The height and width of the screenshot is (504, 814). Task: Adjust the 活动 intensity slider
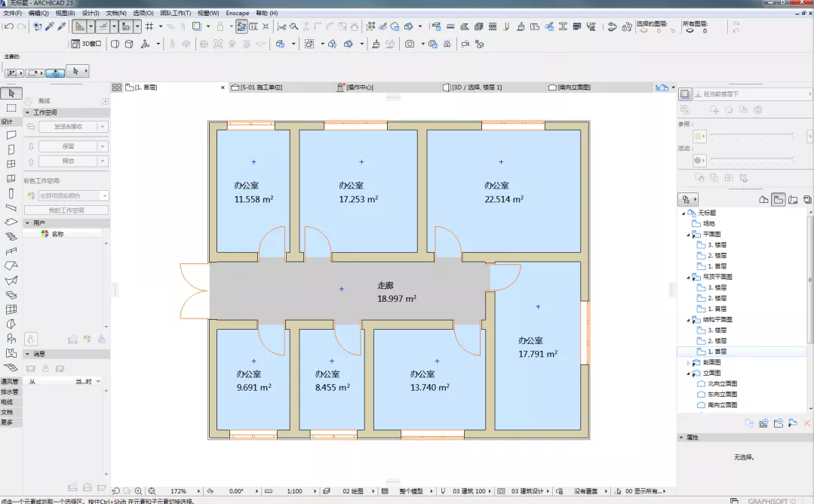(752, 160)
